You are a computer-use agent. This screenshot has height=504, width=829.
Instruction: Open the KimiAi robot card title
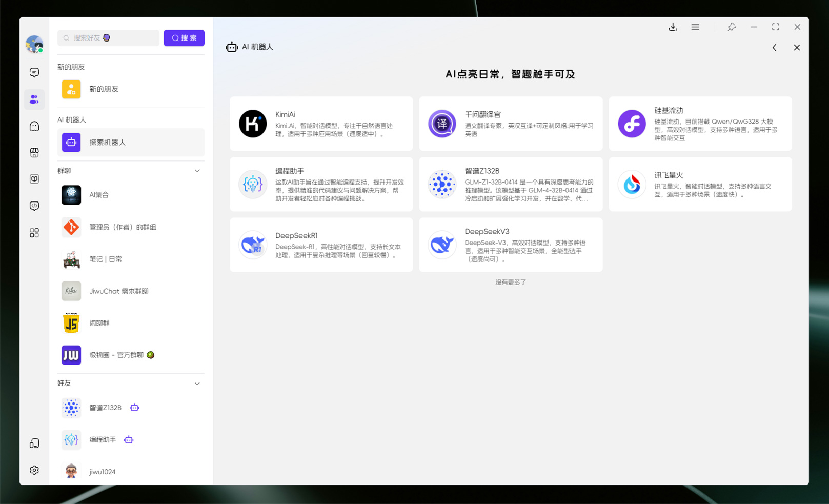coord(285,114)
